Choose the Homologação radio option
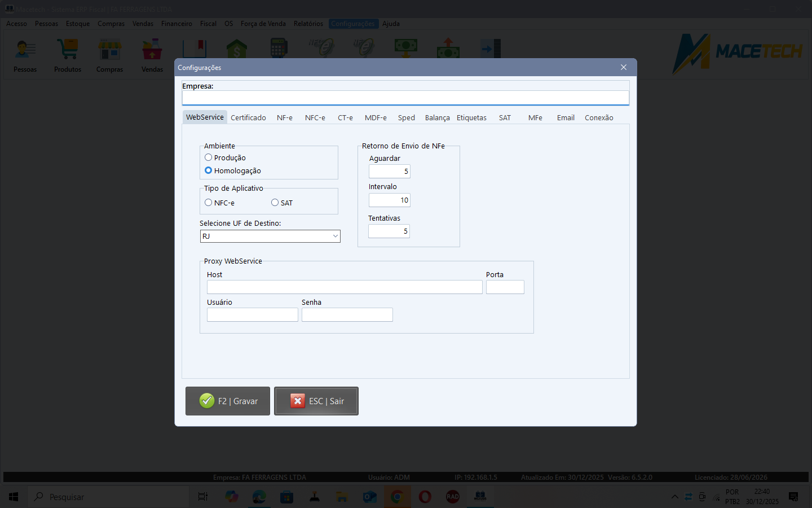 click(209, 170)
